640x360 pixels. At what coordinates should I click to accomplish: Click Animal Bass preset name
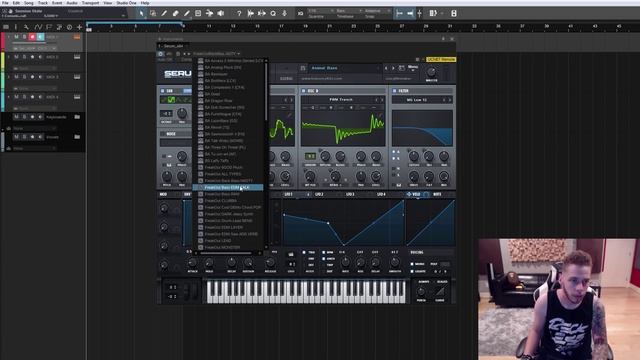(324, 68)
